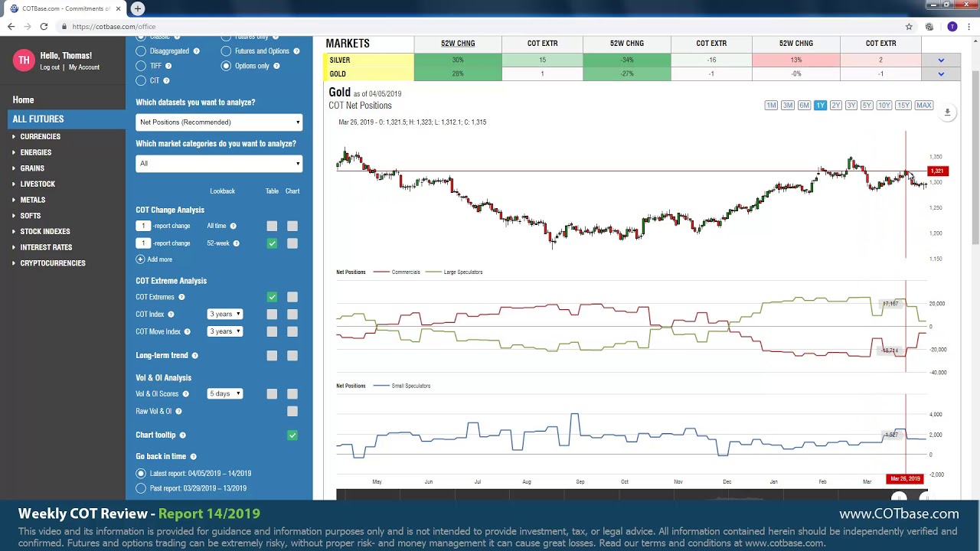
Task: Show help for All time lookback
Action: click(x=233, y=227)
